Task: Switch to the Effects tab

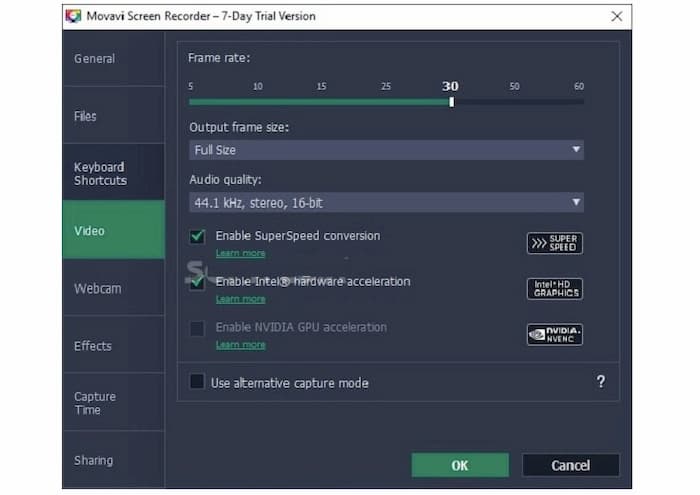Action: click(x=114, y=346)
